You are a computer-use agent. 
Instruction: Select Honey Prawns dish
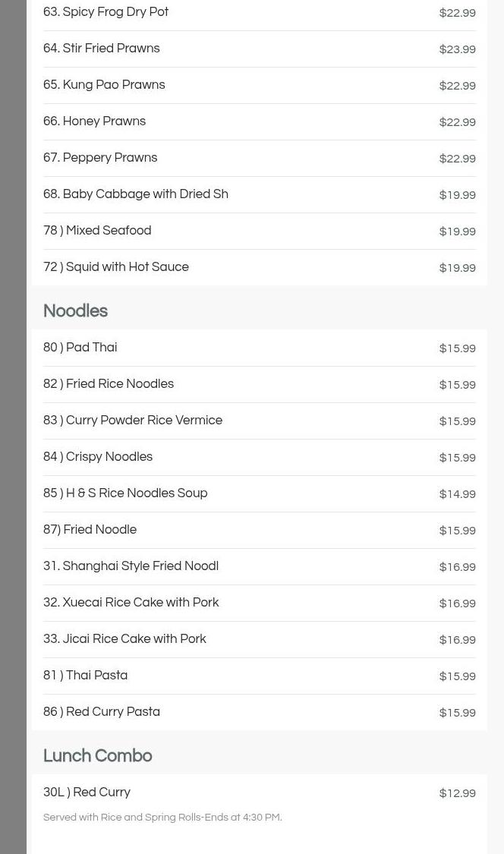[260, 122]
